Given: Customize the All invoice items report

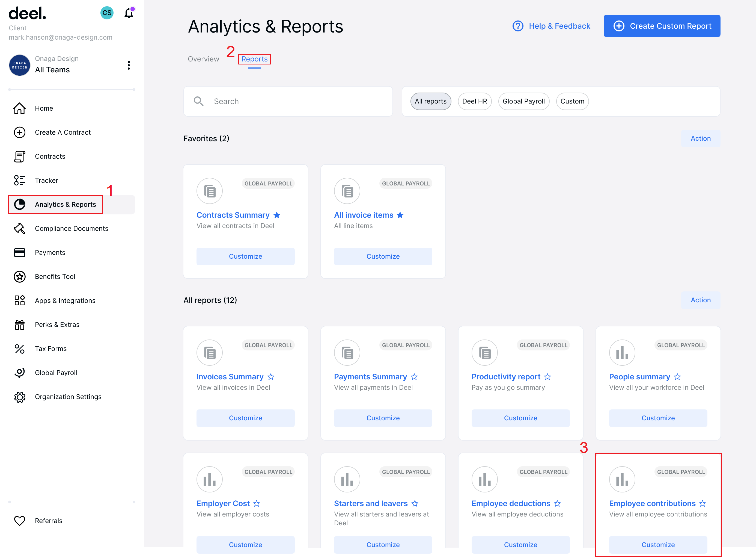Looking at the screenshot, I should click(x=383, y=256).
